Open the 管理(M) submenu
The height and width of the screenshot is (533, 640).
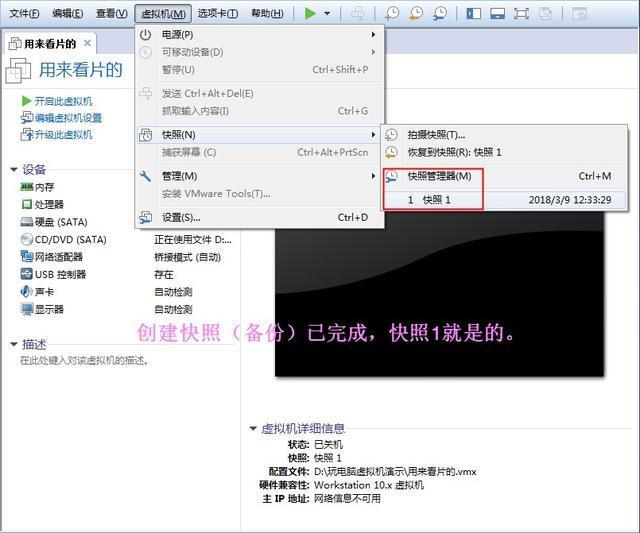[260, 176]
